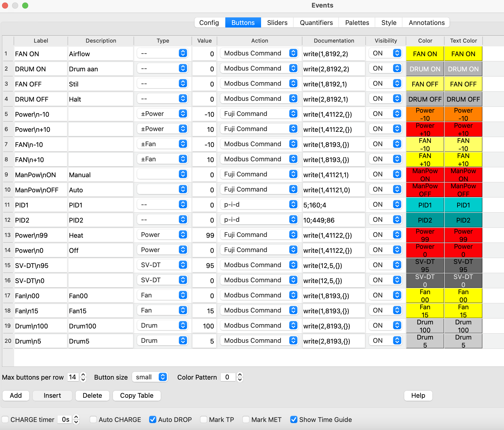Click stepper arrows of Max buttons per row
This screenshot has height=430, width=504.
[83, 377]
